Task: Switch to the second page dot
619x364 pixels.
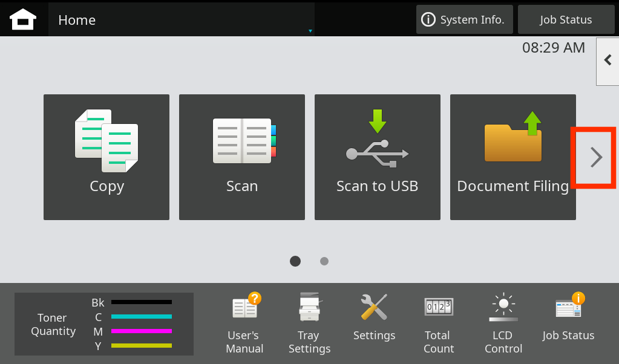Action: [324, 261]
